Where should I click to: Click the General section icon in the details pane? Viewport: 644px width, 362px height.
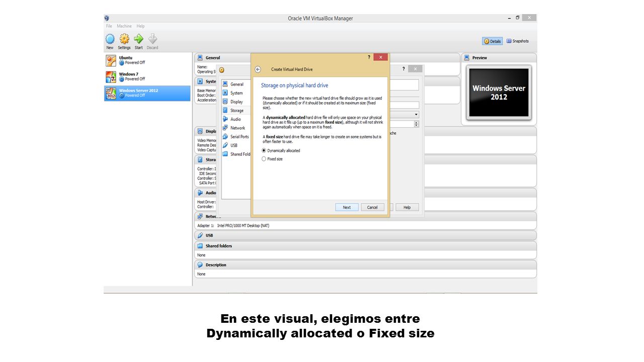pos(200,58)
